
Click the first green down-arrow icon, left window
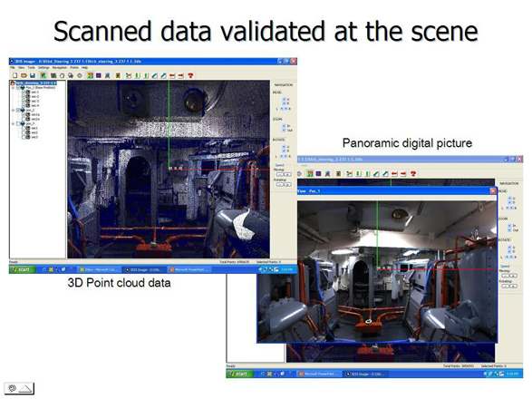[137, 75]
